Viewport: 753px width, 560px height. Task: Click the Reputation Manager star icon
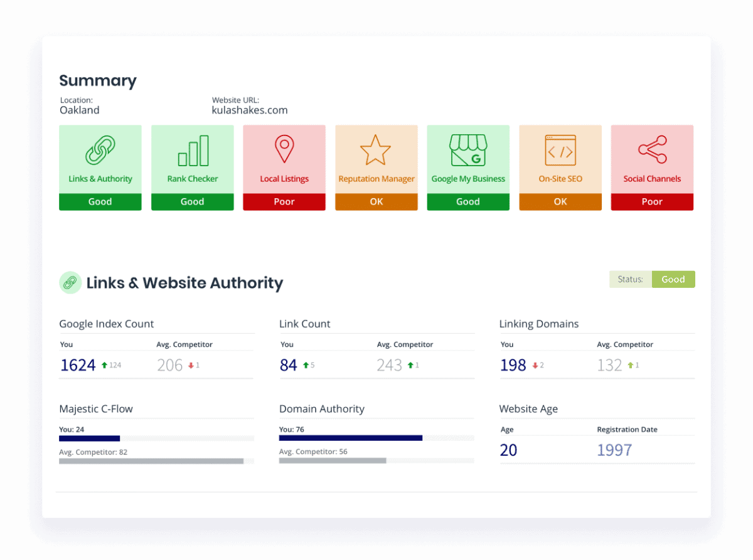coord(376,151)
